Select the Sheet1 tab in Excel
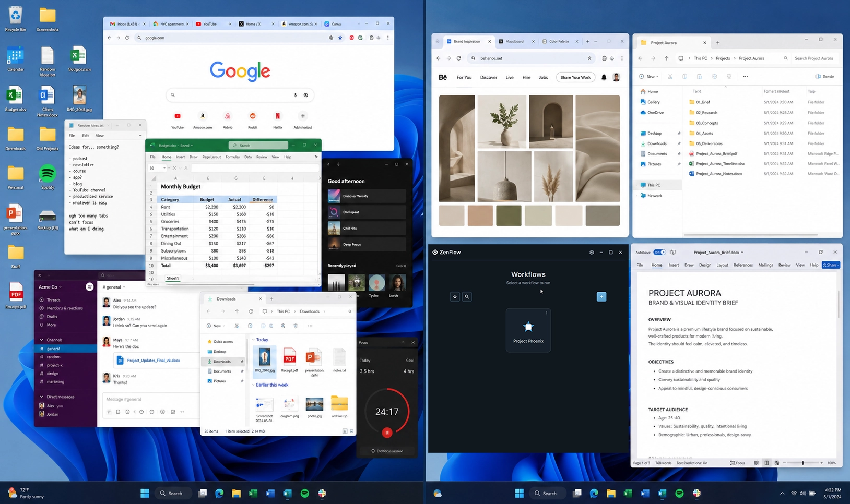This screenshot has height=504, width=850. [172, 279]
